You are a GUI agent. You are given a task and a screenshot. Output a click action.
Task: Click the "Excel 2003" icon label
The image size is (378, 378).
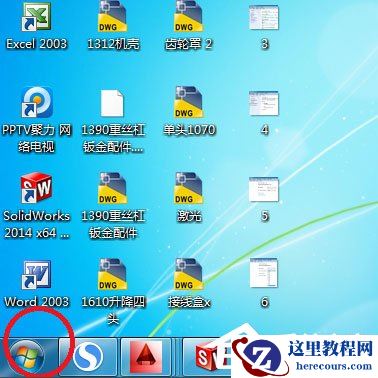tap(36, 44)
